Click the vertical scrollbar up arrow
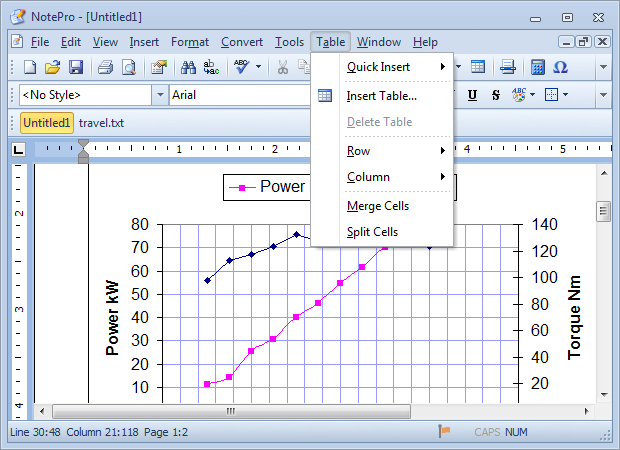This screenshot has height=450, width=620. 604,173
